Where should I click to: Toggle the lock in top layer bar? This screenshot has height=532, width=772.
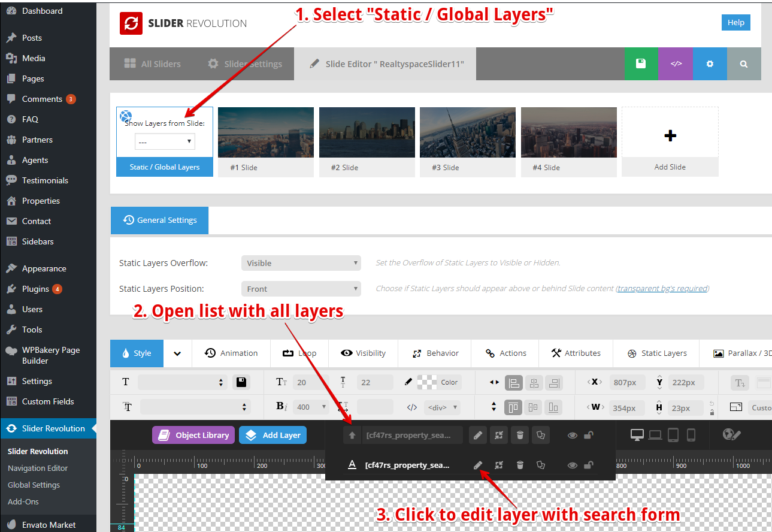pos(589,436)
